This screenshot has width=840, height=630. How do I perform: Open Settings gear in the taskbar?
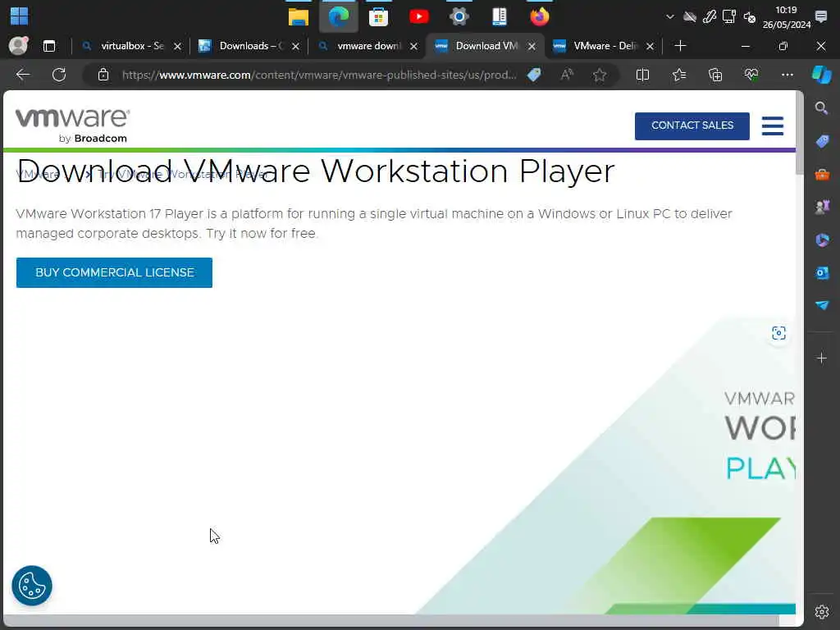click(459, 16)
